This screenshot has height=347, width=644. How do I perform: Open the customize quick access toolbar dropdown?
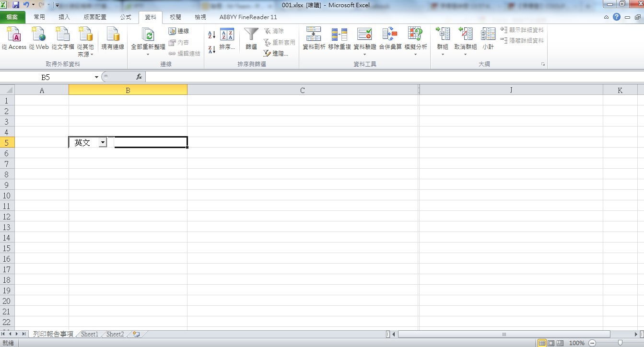coord(57,5)
